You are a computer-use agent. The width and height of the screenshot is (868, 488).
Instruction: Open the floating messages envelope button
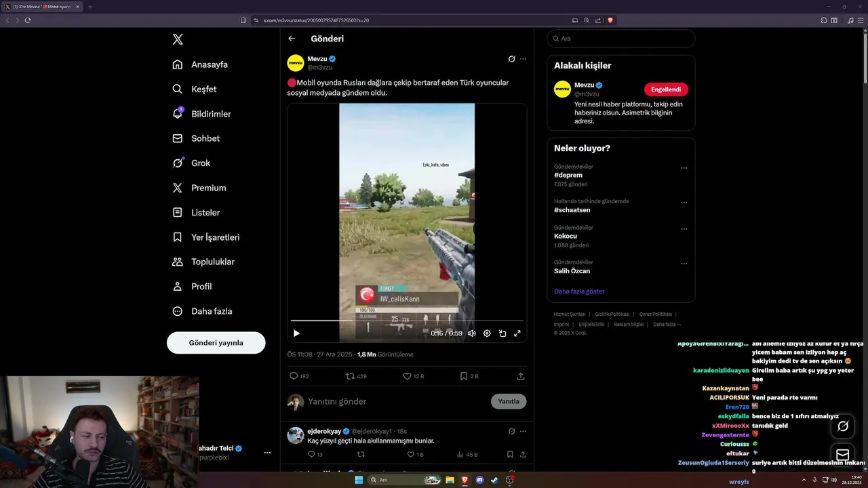(x=843, y=455)
